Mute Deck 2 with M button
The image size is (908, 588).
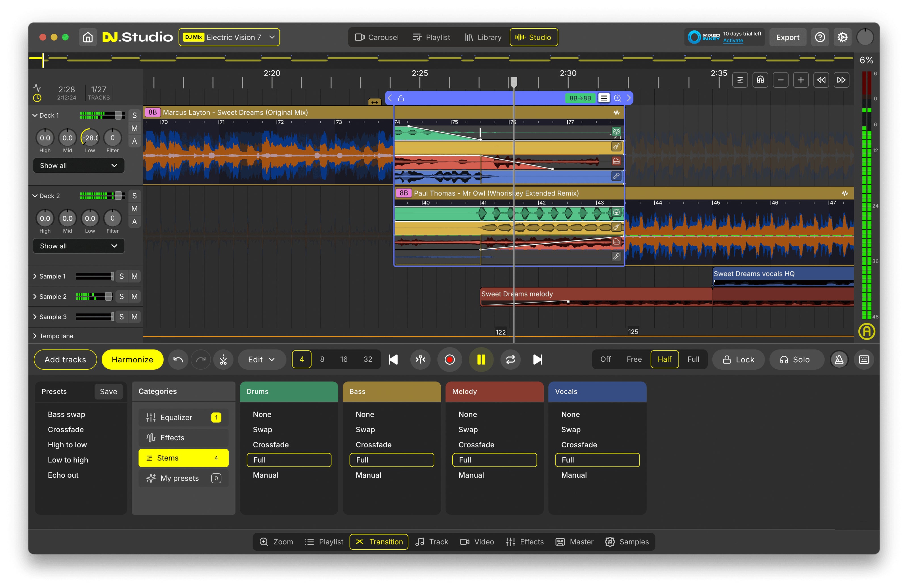134,209
